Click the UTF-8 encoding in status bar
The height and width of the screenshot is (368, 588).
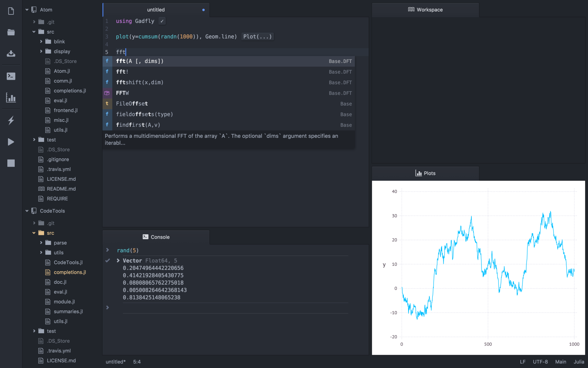(x=540, y=362)
